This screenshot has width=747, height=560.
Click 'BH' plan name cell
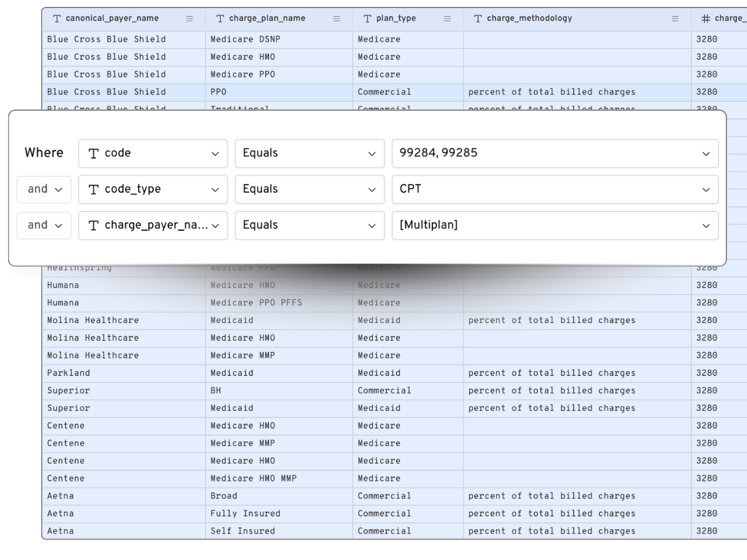pyautogui.click(x=279, y=391)
